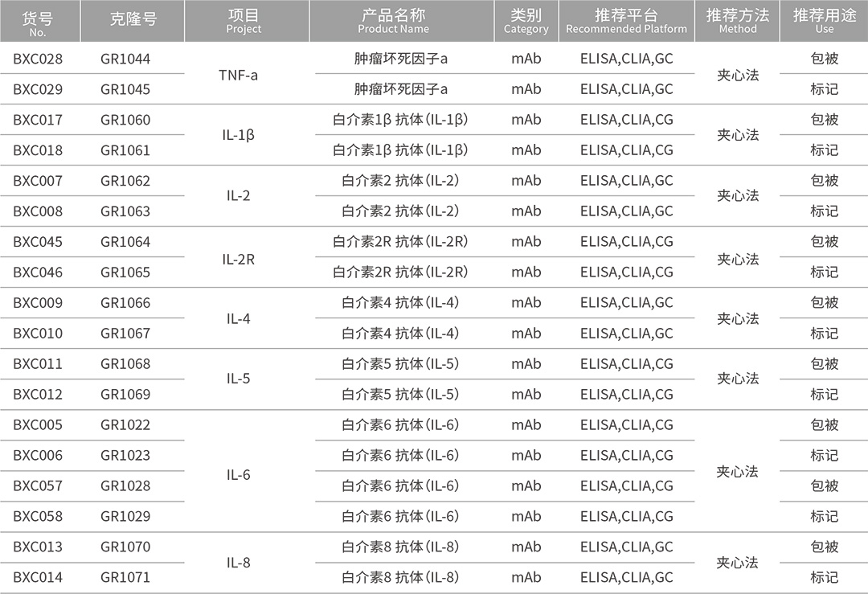
Task: Select the IL-6 project cell
Action: [x=238, y=474]
